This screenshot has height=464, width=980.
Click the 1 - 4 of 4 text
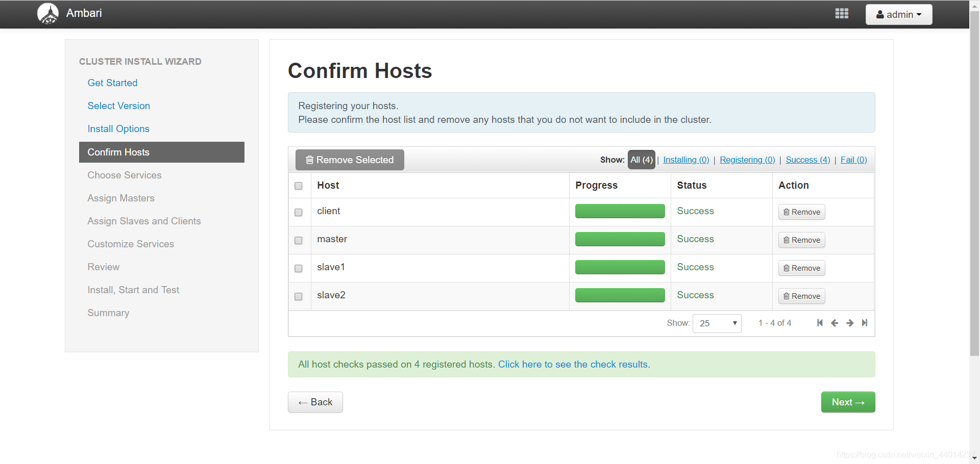(775, 323)
